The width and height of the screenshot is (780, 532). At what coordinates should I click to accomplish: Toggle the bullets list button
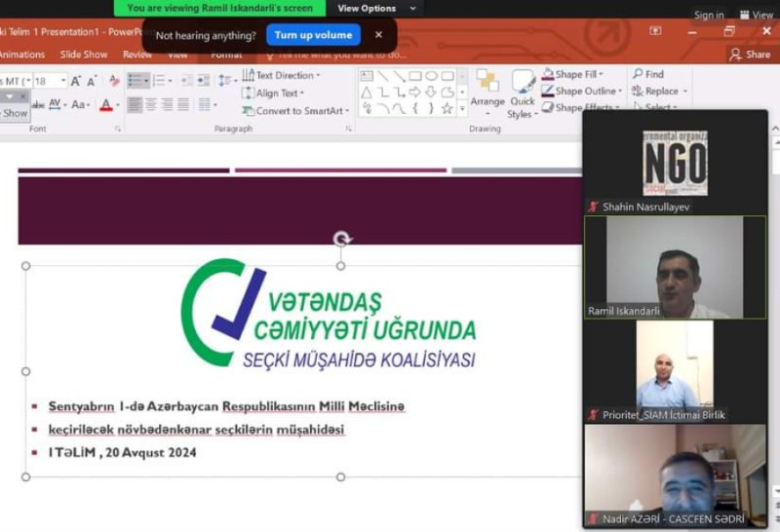pos(135,81)
